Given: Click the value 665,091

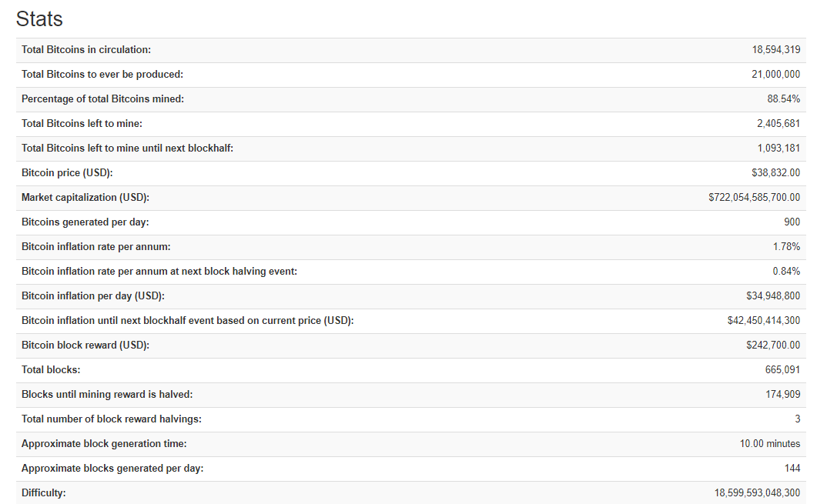Looking at the screenshot, I should 782,369.
